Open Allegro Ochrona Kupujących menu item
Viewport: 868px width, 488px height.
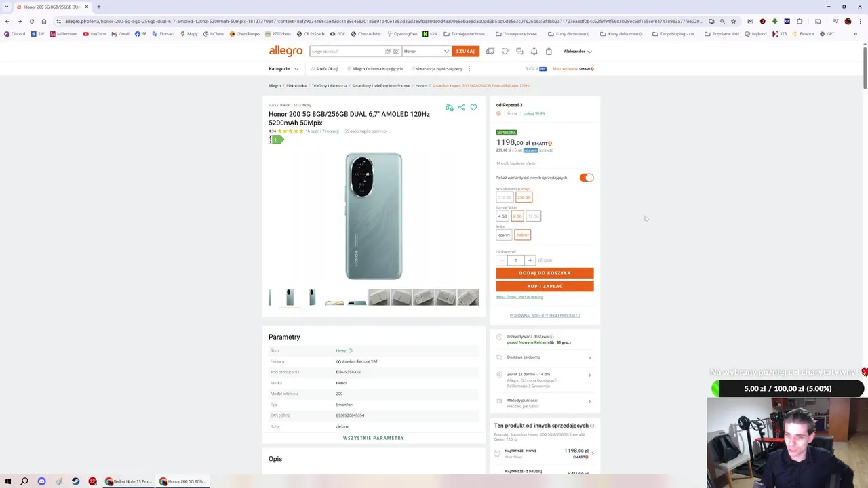[x=375, y=68]
